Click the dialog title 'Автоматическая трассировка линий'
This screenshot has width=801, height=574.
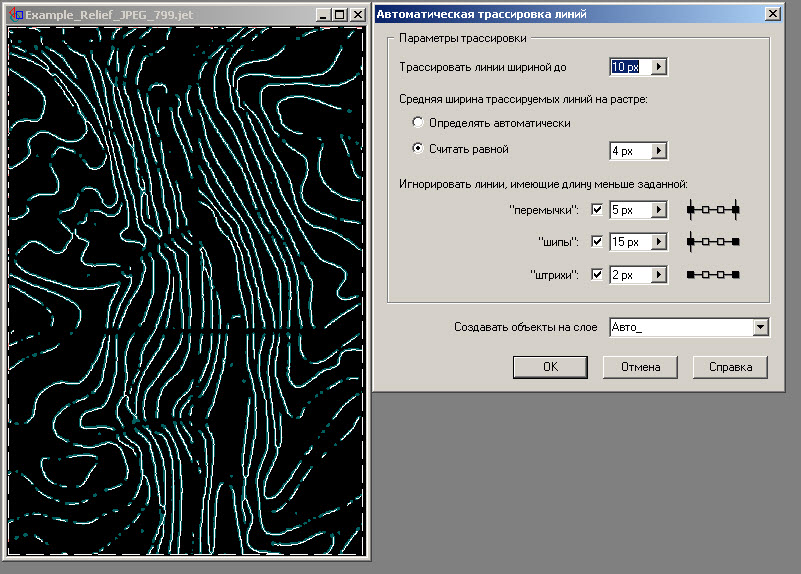pyautogui.click(x=481, y=14)
